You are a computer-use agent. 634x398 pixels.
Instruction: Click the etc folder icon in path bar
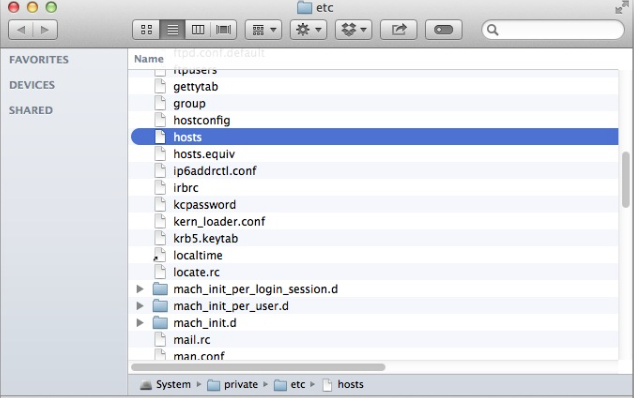[x=280, y=385]
